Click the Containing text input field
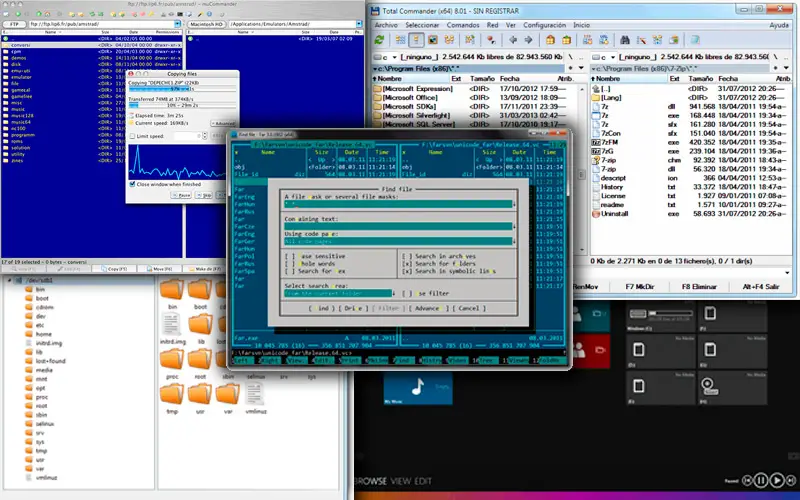 [399, 228]
